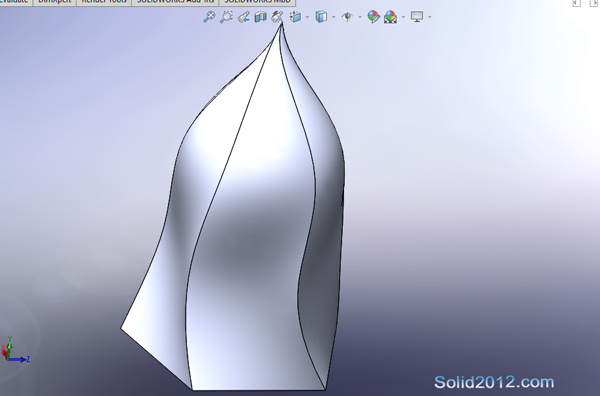This screenshot has height=396, width=600.
Task: Click the blue Z axis of the triad
Action: click(x=19, y=359)
